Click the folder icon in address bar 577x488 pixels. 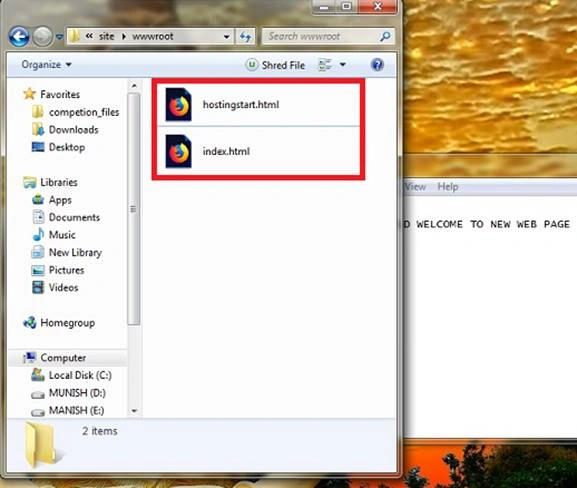point(74,36)
